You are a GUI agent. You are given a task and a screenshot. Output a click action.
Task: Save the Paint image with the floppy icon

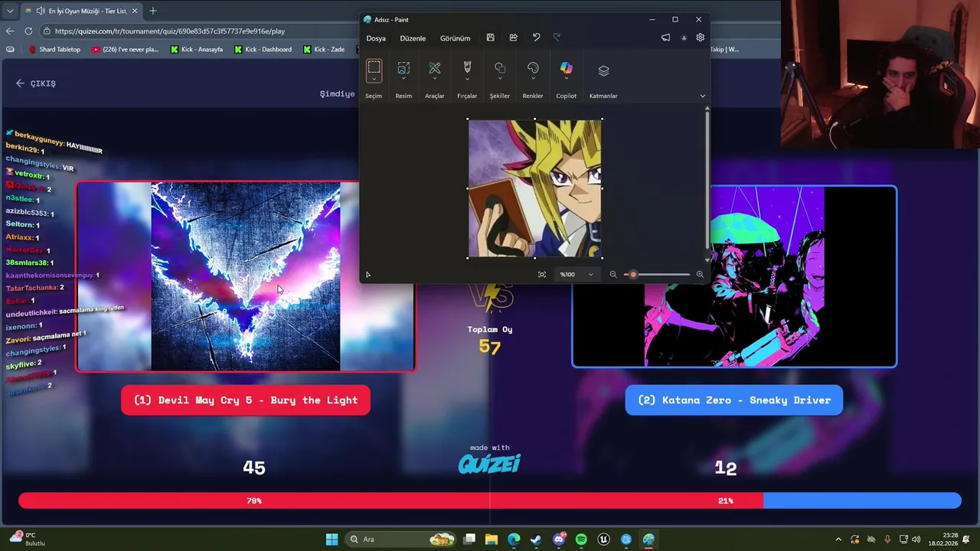tap(491, 37)
